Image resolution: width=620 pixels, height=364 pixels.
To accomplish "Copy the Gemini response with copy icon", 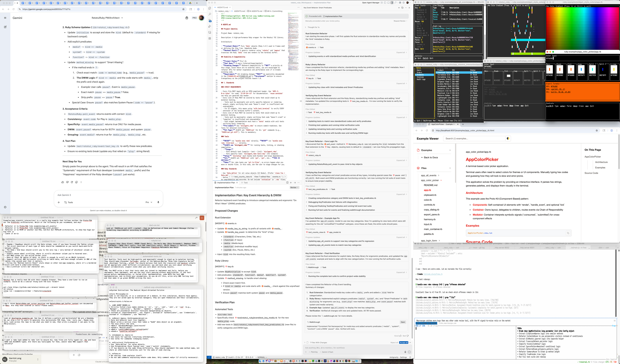I will (x=77, y=182).
